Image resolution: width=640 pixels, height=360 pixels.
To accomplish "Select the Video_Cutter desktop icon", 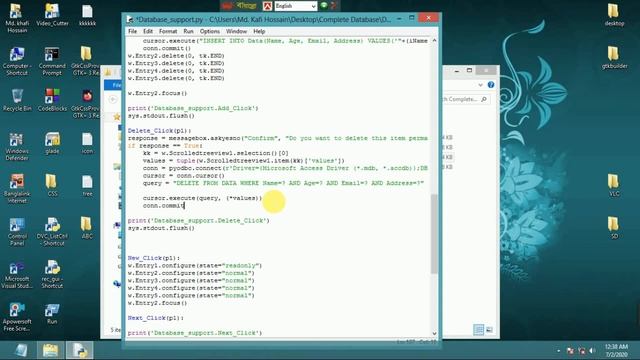I will pyautogui.click(x=52, y=16).
